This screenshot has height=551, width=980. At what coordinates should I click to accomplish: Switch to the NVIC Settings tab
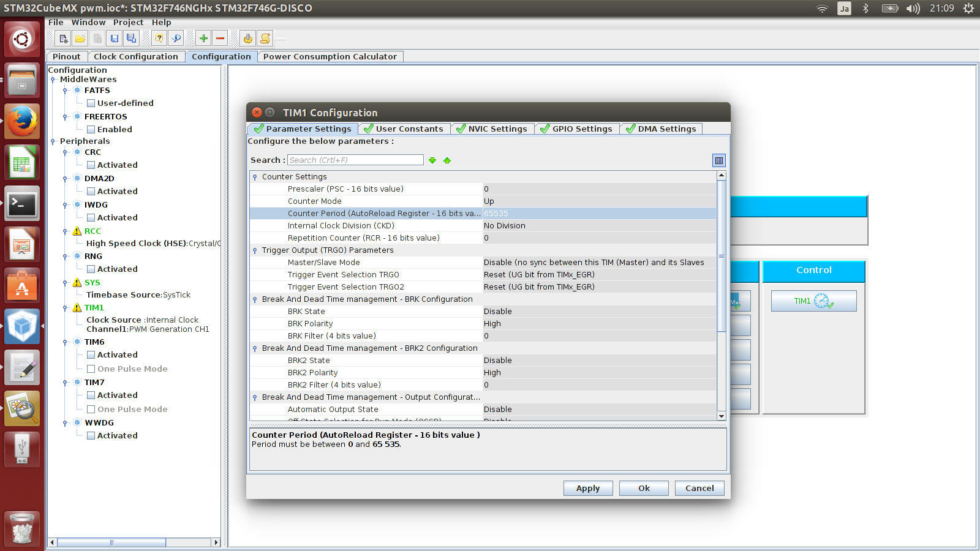[492, 129]
